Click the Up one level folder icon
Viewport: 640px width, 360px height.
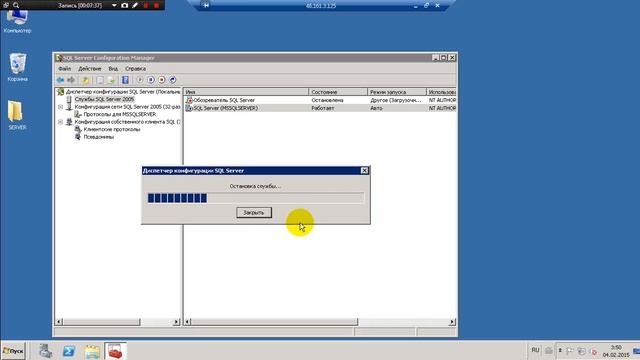pos(85,80)
